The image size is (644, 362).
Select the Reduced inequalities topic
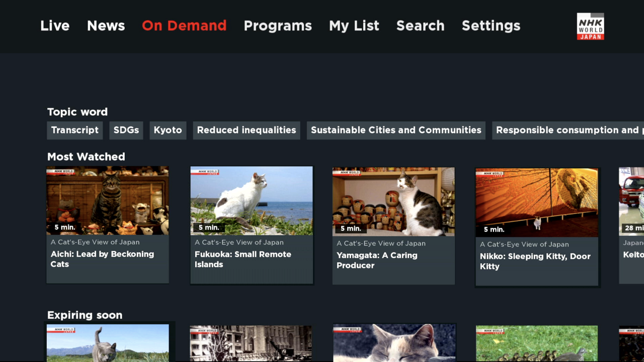[246, 130]
